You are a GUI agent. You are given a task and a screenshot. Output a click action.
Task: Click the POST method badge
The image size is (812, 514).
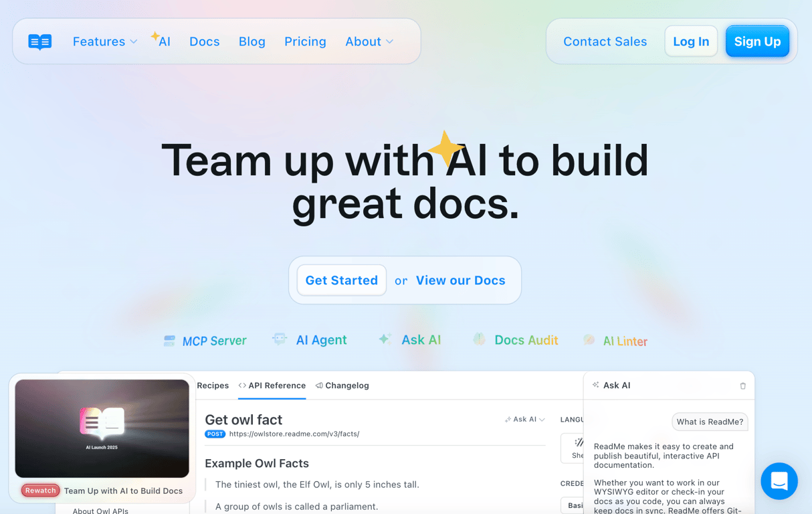(x=215, y=434)
